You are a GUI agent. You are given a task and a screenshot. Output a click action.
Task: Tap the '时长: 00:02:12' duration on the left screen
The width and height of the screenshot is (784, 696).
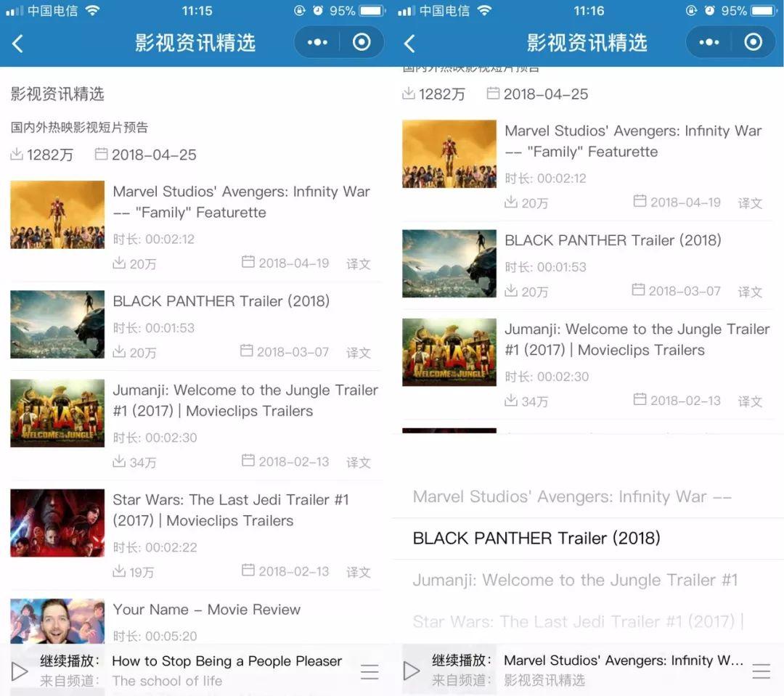(x=153, y=239)
